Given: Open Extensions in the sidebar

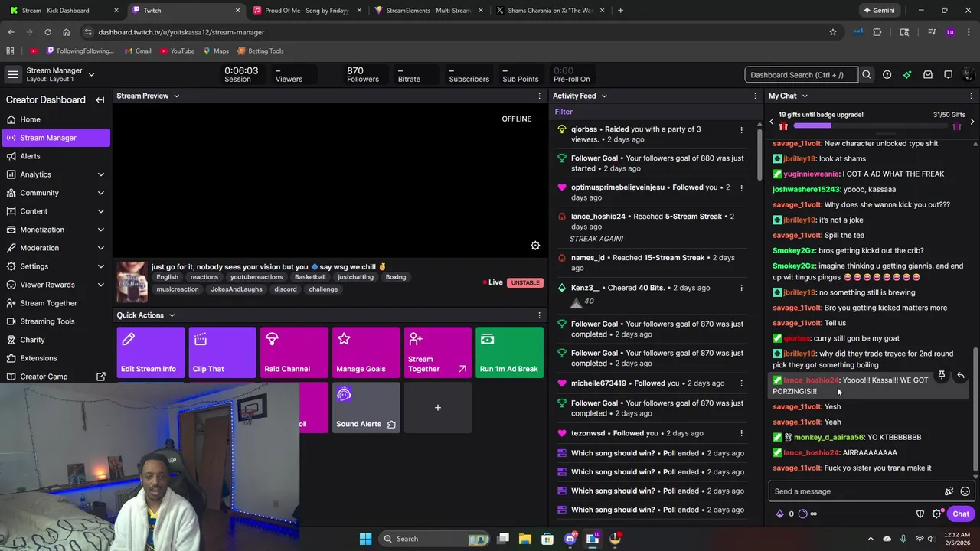Looking at the screenshot, I should [38, 358].
